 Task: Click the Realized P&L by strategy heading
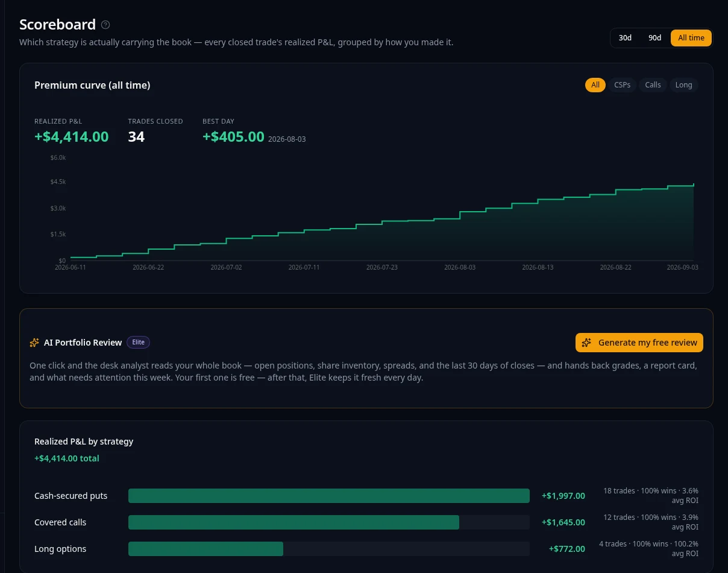click(84, 442)
